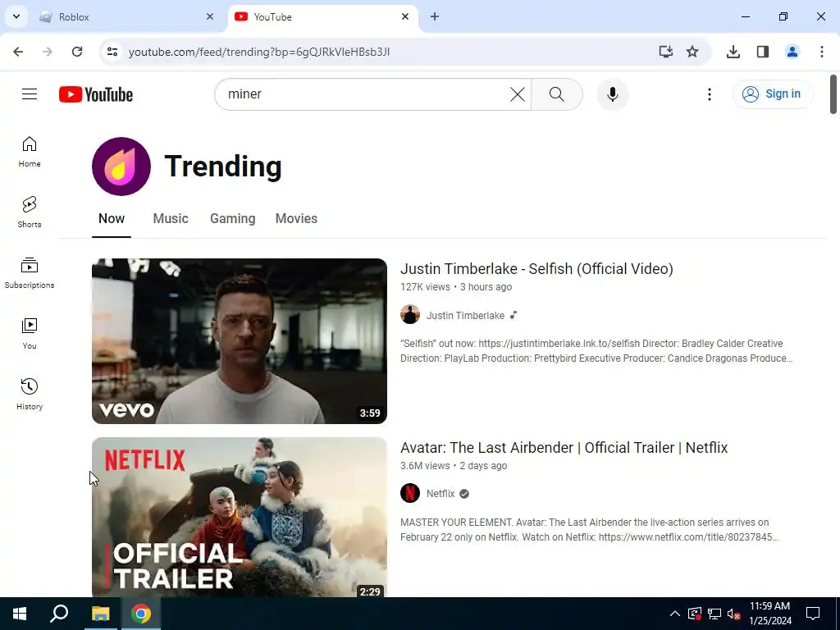Click the Selfish video description text
The image size is (840, 630).
click(596, 351)
